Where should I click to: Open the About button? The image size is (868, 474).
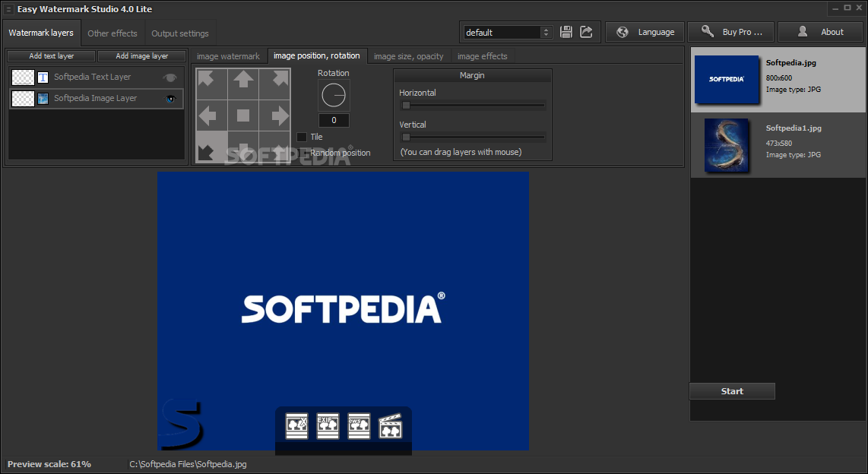point(820,32)
